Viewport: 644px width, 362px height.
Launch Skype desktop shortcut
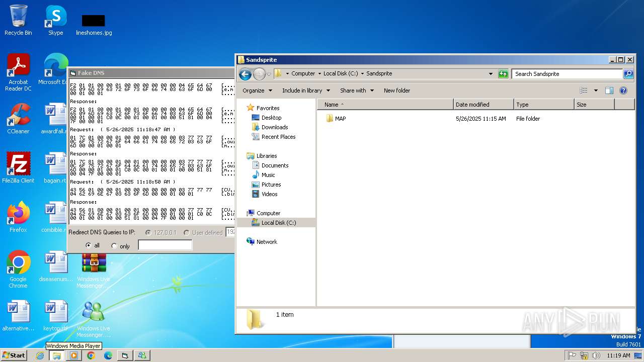tap(55, 20)
